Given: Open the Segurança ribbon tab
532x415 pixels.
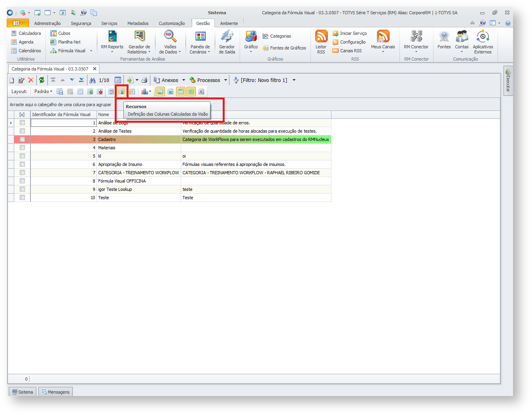Looking at the screenshot, I should [81, 23].
